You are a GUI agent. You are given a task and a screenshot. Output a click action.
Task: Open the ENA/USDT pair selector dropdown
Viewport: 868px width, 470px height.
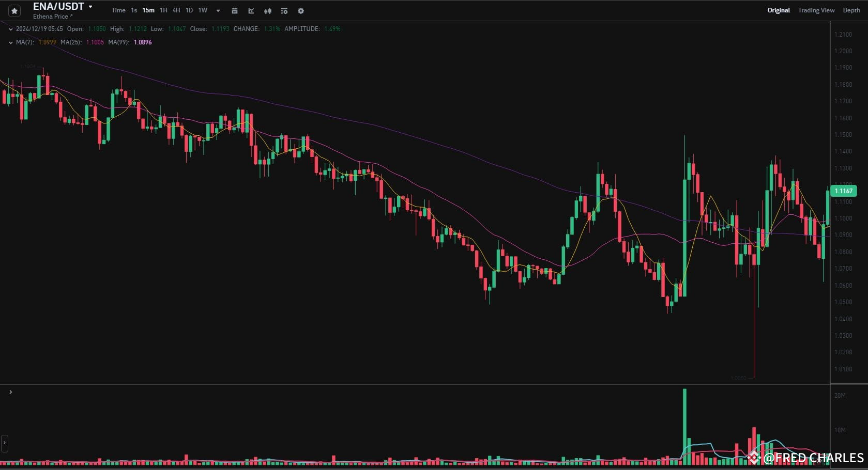click(89, 7)
